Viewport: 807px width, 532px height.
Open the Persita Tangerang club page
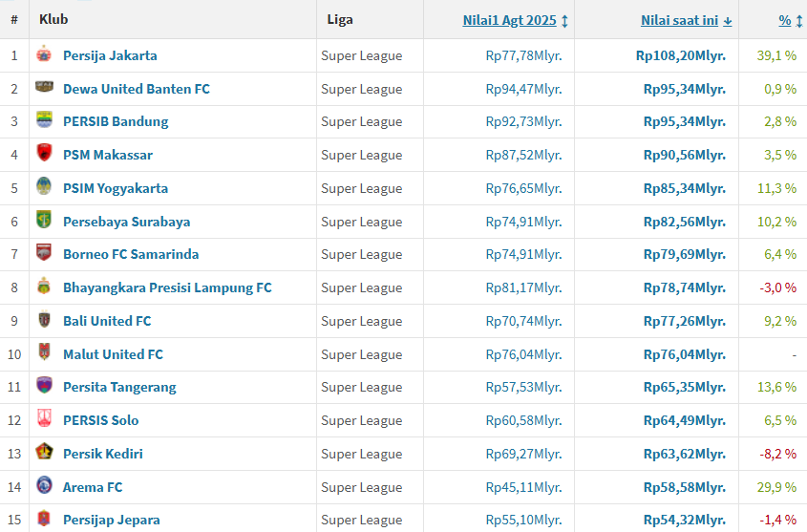coord(119,387)
